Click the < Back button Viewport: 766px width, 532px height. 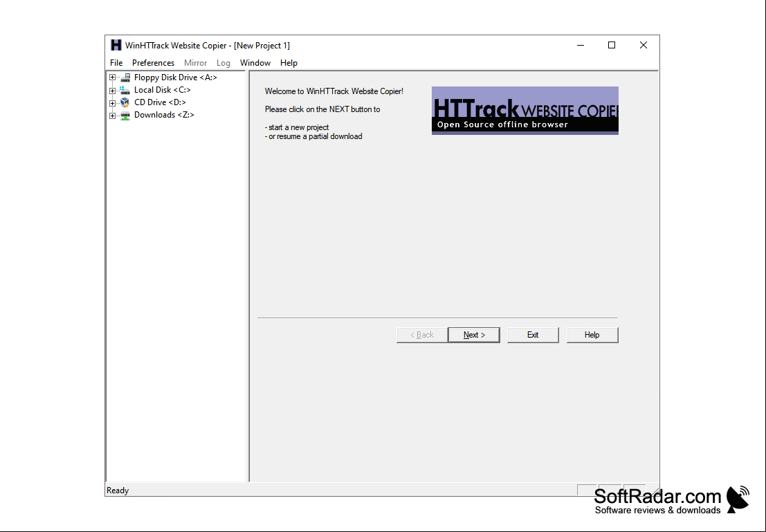pos(422,335)
